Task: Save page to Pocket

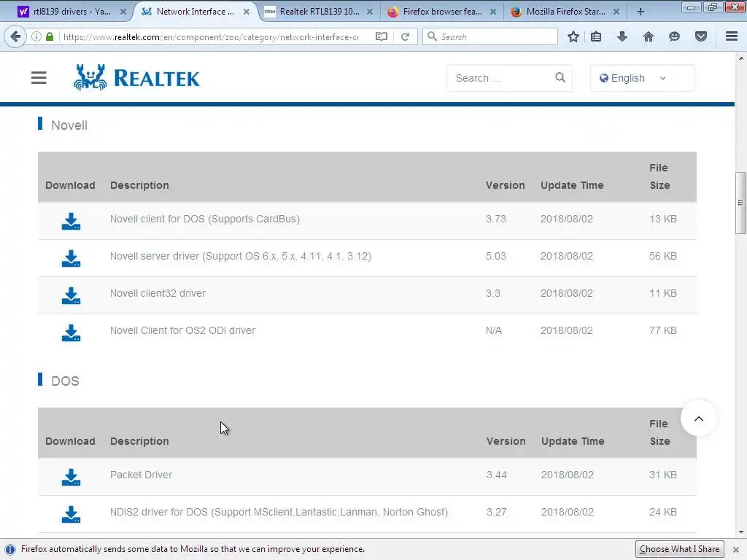Action: point(701,36)
